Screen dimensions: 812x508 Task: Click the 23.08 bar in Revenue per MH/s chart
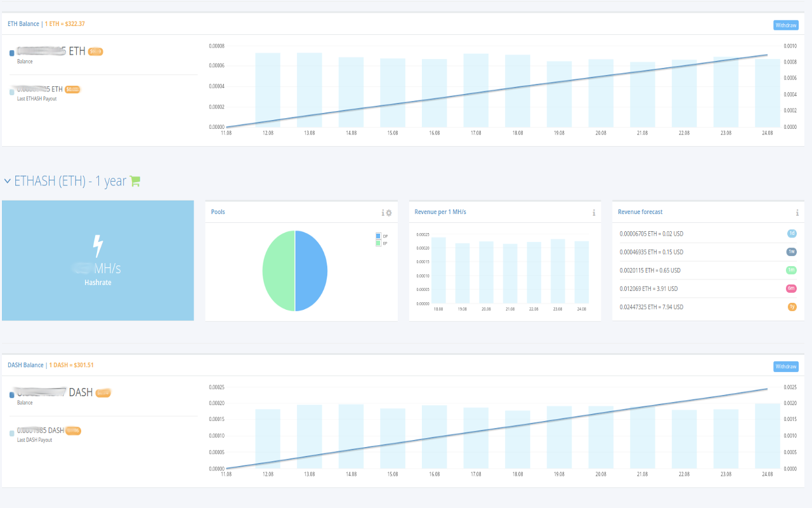[558, 271]
